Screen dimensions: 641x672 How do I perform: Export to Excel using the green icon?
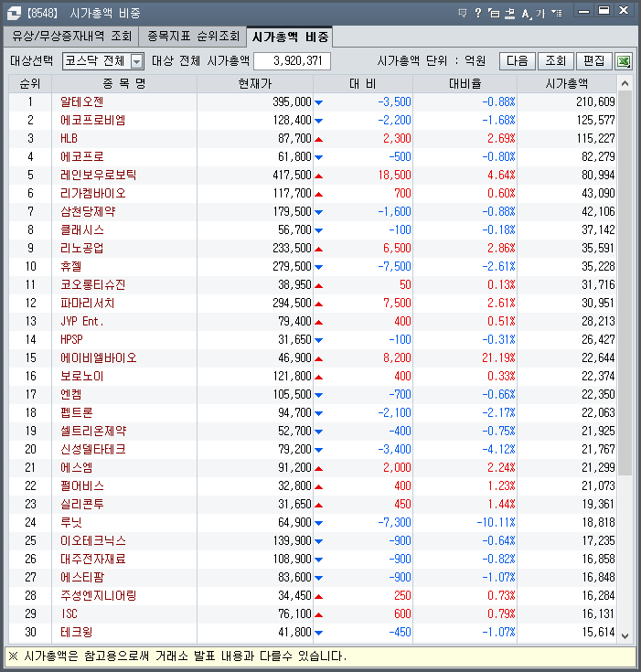624,61
